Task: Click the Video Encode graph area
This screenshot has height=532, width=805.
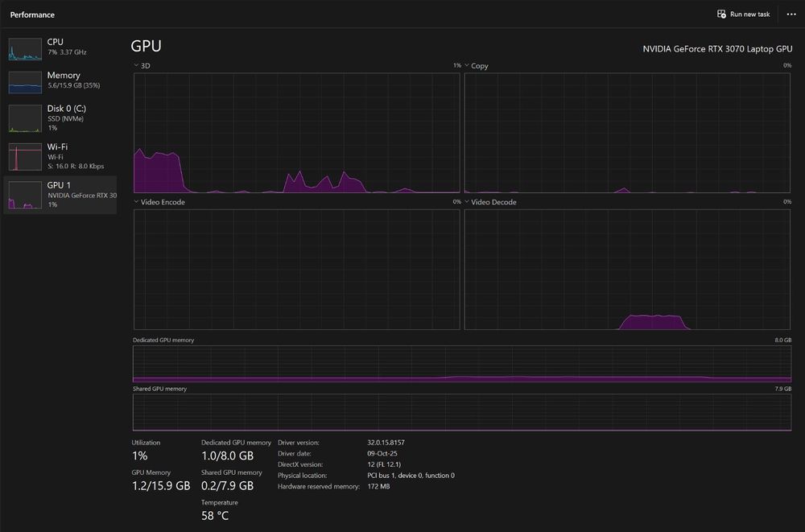Action: [297, 270]
